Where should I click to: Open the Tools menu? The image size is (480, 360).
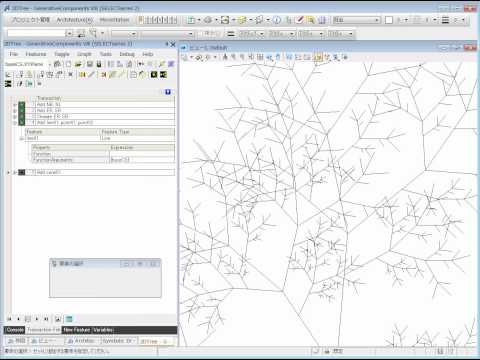[x=105, y=54]
